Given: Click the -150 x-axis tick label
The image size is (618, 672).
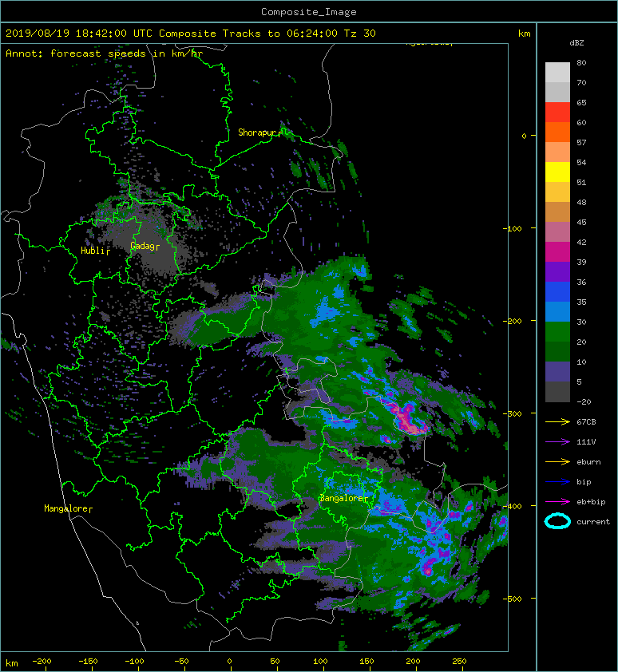Looking at the screenshot, I should pos(88,662).
